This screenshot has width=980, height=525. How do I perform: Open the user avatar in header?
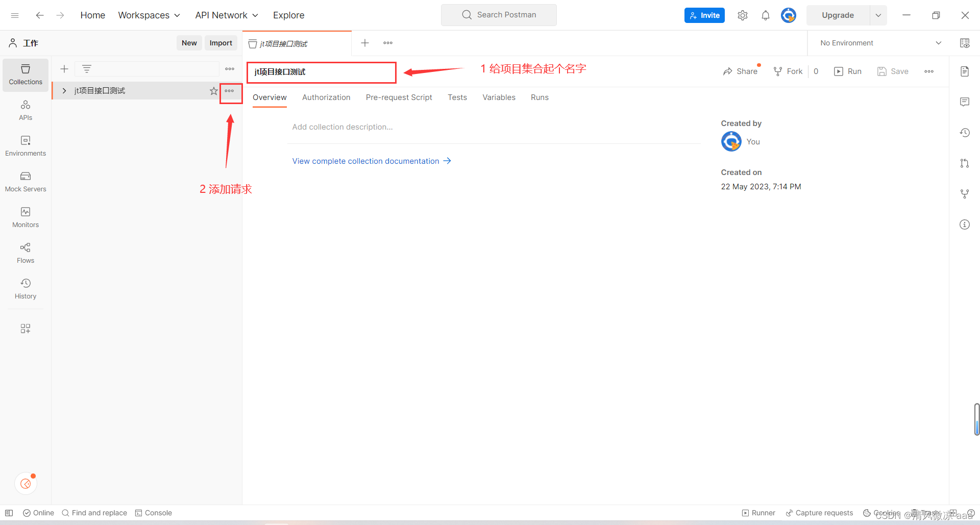(x=789, y=15)
